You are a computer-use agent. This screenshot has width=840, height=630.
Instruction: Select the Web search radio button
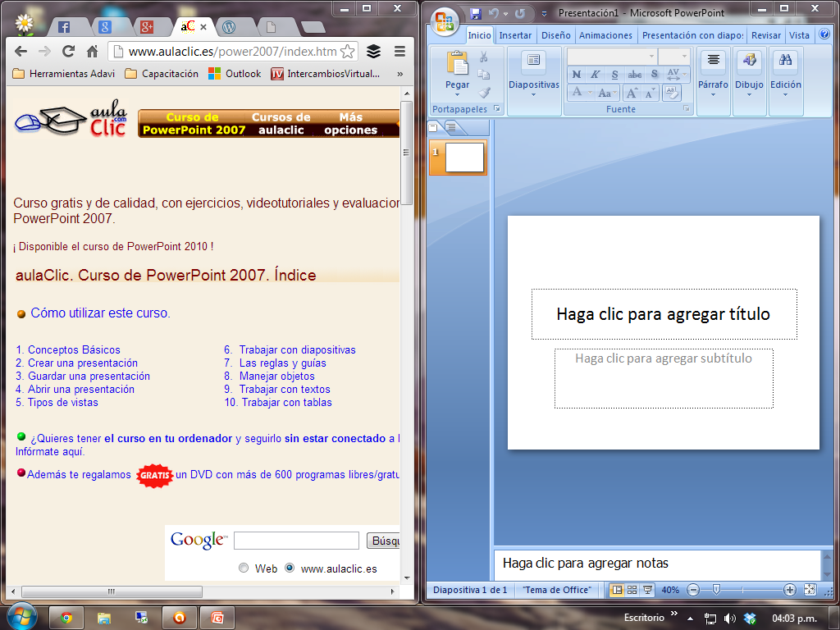click(x=244, y=568)
